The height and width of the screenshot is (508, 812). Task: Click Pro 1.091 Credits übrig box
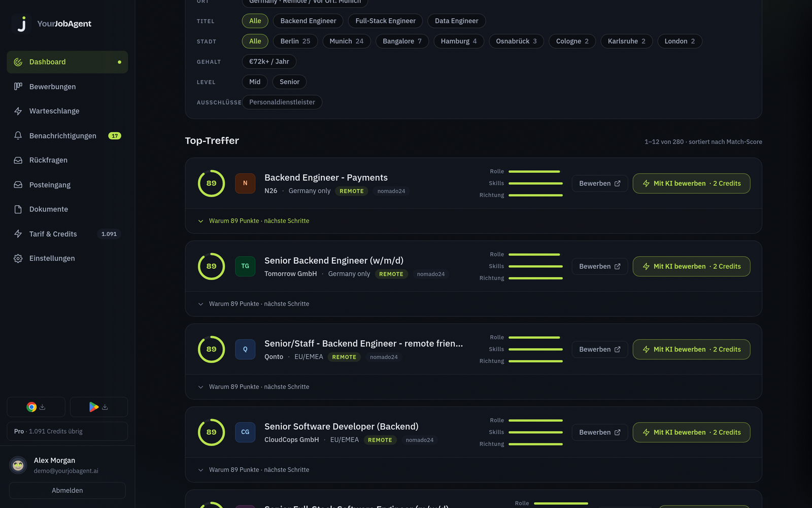click(67, 431)
